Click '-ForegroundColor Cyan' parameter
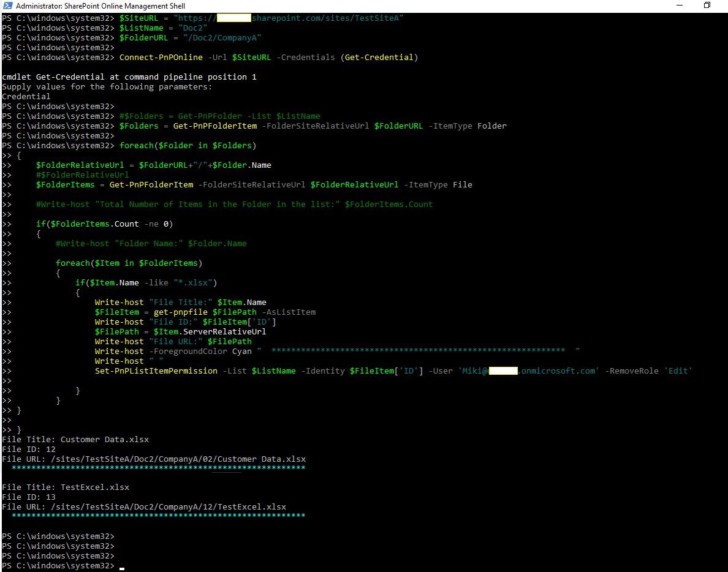Screen dimensions: 728x572 click(x=200, y=351)
